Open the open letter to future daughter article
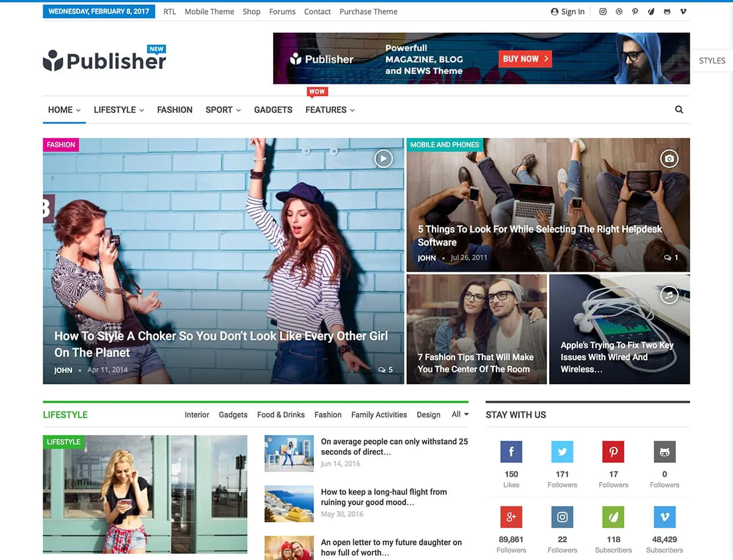 [392, 547]
